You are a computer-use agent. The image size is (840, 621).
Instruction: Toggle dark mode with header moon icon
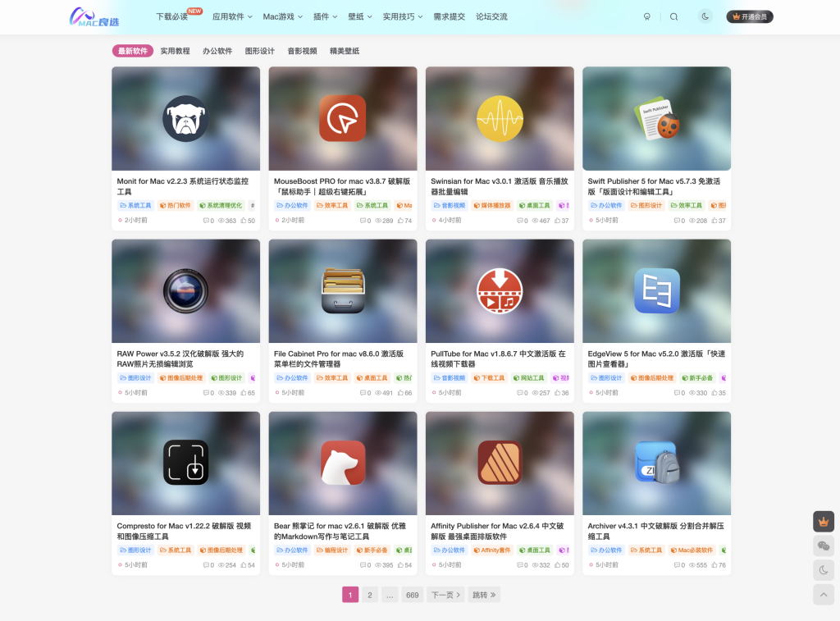(705, 16)
